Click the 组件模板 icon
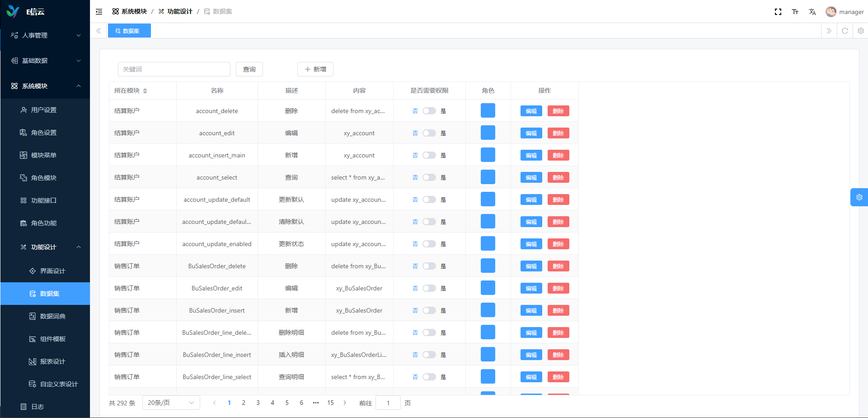 coord(33,339)
